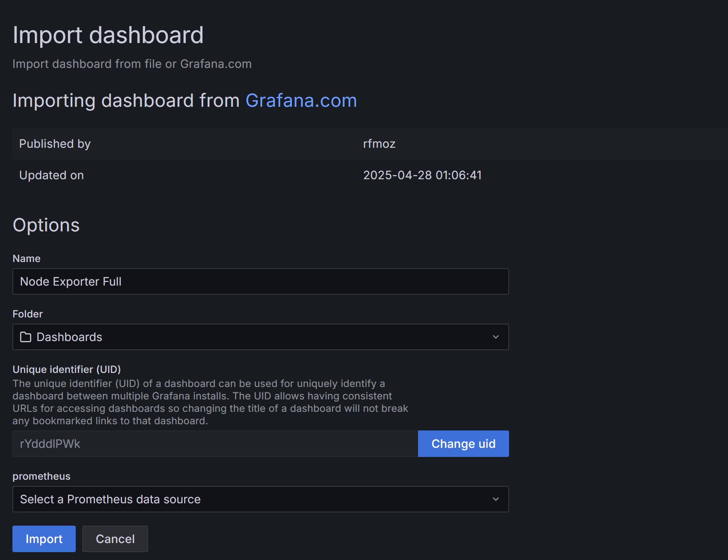The height and width of the screenshot is (560, 728).
Task: Click the 'prometheus' field label
Action: [x=41, y=476]
